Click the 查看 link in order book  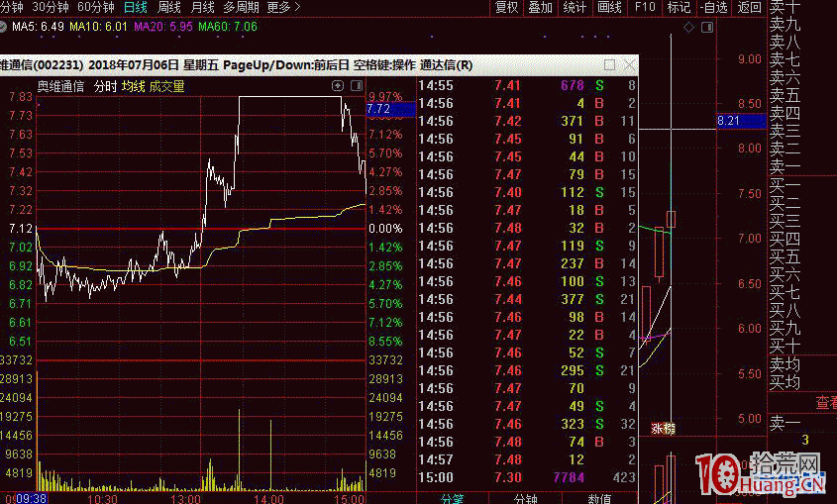coord(826,402)
